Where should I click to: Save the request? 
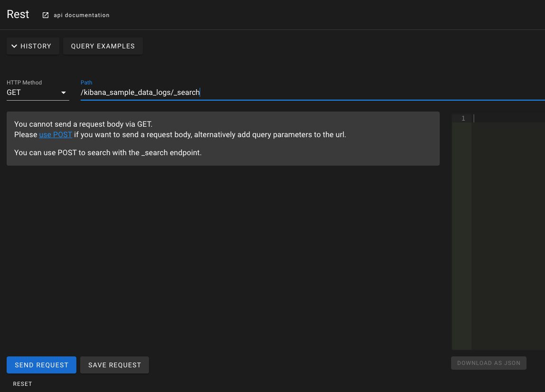click(x=115, y=365)
